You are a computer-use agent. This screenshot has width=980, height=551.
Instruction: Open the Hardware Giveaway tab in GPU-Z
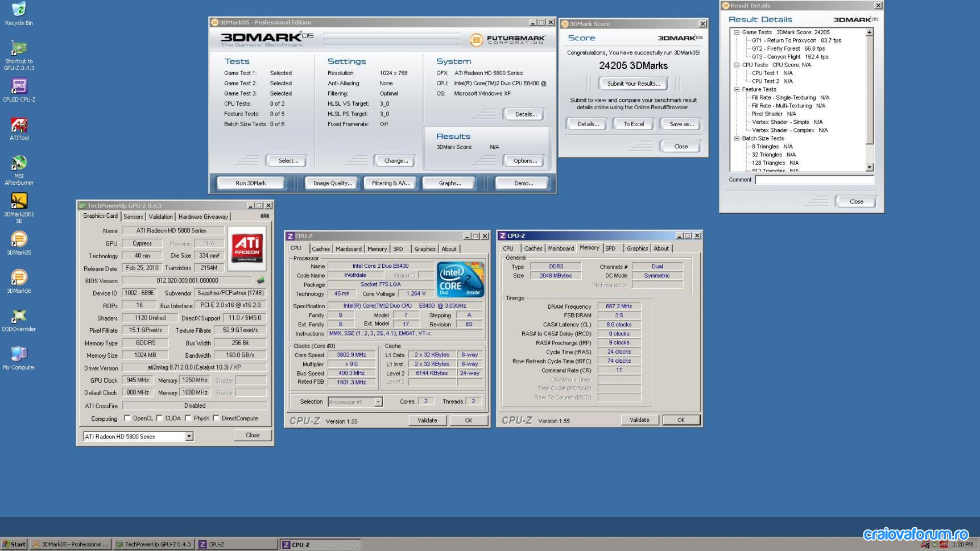pyautogui.click(x=203, y=217)
